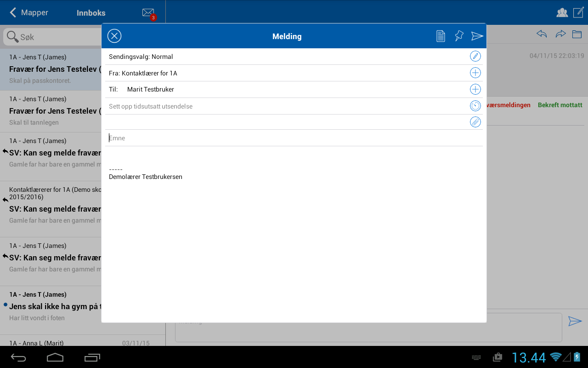The width and height of the screenshot is (588, 368).
Task: Edit Sendingsvalg with pencil icon
Action: (x=475, y=57)
